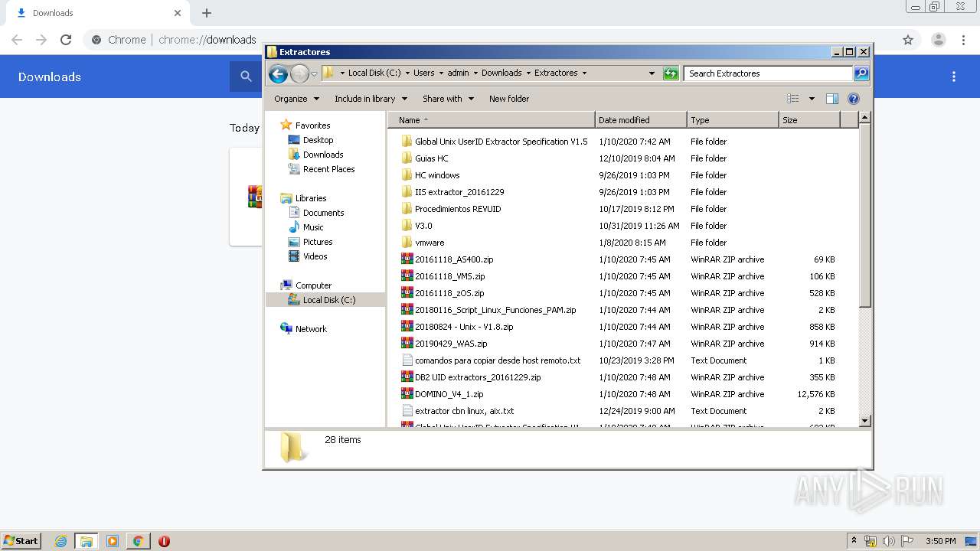Select 20180116_Script_Linux_Funciones_PAM.zip file
980x551 pixels.
point(495,310)
